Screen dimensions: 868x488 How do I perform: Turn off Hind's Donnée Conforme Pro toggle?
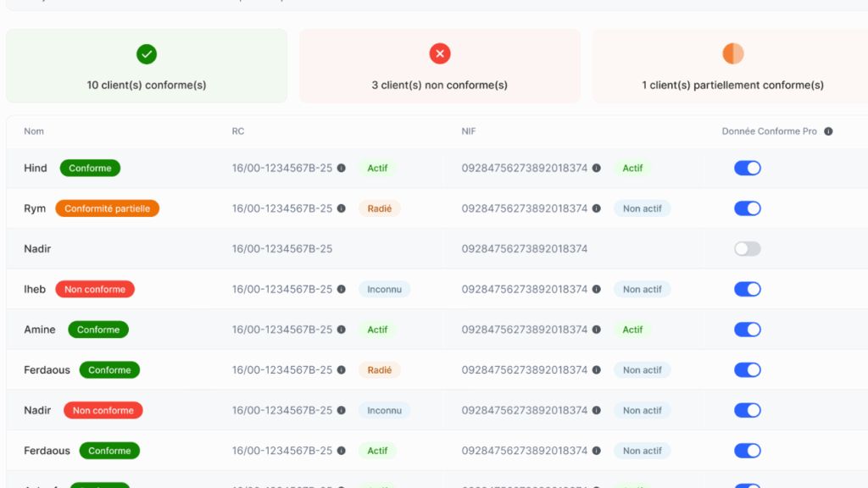[x=747, y=169]
